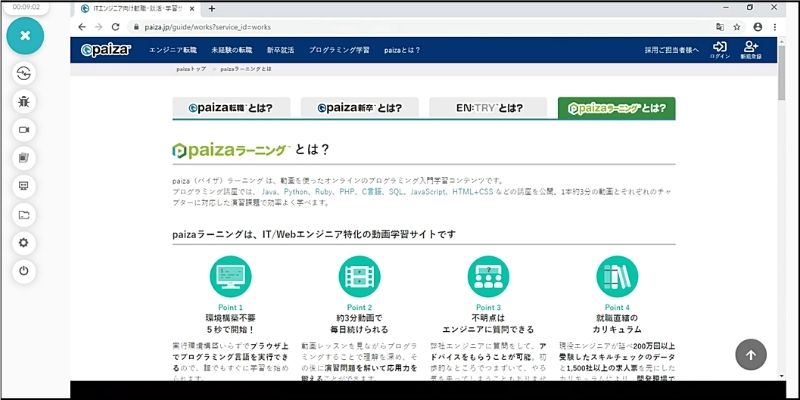Select the green paizaラーニングとは? tab
800x400 pixels.
[617, 108]
